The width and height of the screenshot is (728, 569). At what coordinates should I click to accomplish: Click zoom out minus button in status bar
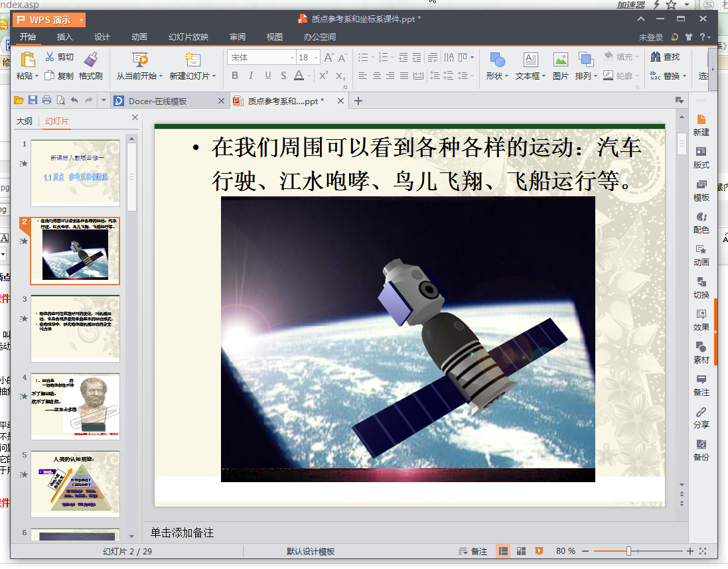click(585, 551)
